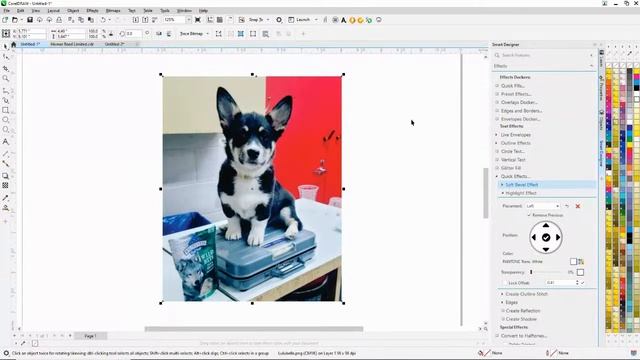Collapse the Soft Bevel Effect section
Screen dimensions: 640x360
502,185
